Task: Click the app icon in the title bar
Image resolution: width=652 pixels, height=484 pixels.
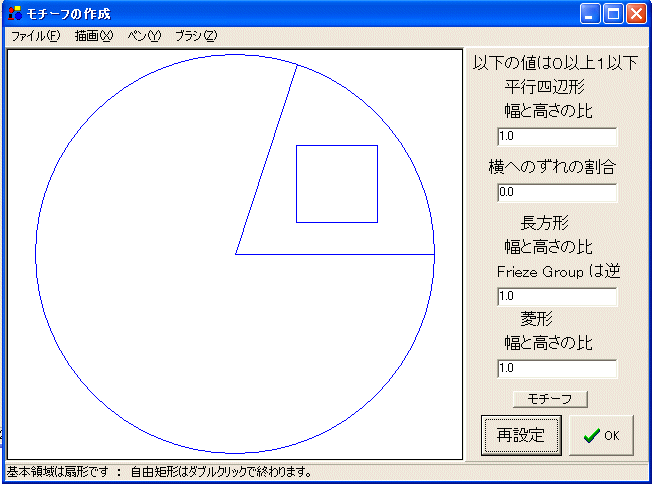Action: coord(15,13)
